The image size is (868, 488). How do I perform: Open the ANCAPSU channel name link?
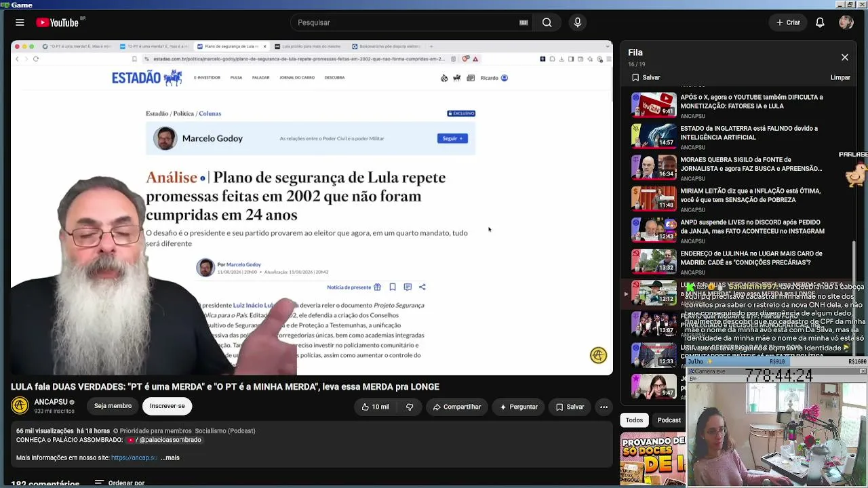click(x=51, y=402)
